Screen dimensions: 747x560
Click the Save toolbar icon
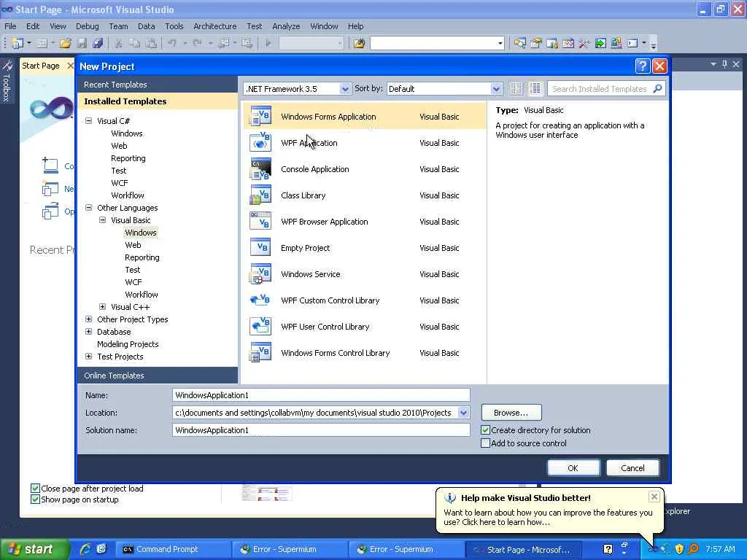(x=82, y=43)
